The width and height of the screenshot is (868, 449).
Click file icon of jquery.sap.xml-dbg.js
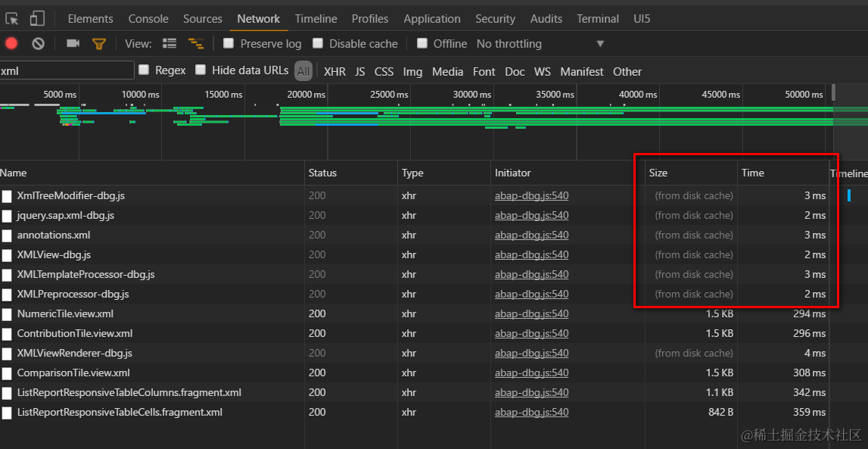click(x=7, y=216)
